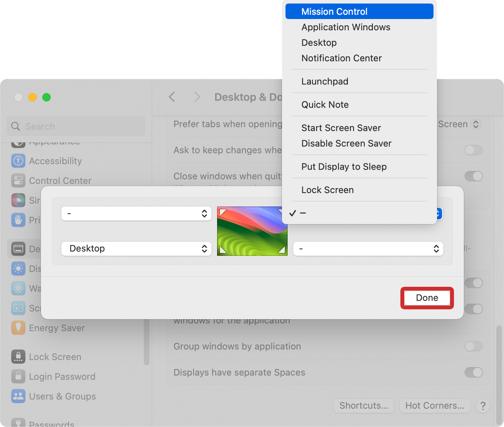Select Mission Control from the menu
Viewport: 504px width, 427px height.
[x=359, y=12]
